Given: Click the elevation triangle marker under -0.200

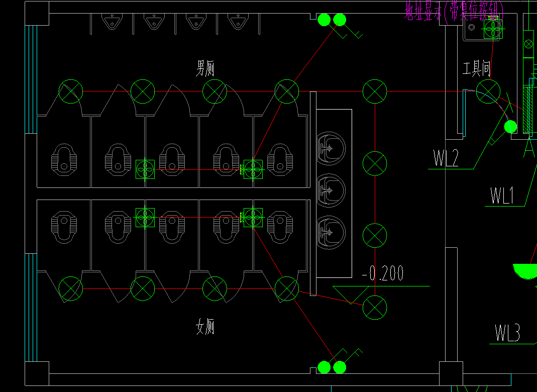Looking at the screenshot, I should pyautogui.click(x=351, y=295).
